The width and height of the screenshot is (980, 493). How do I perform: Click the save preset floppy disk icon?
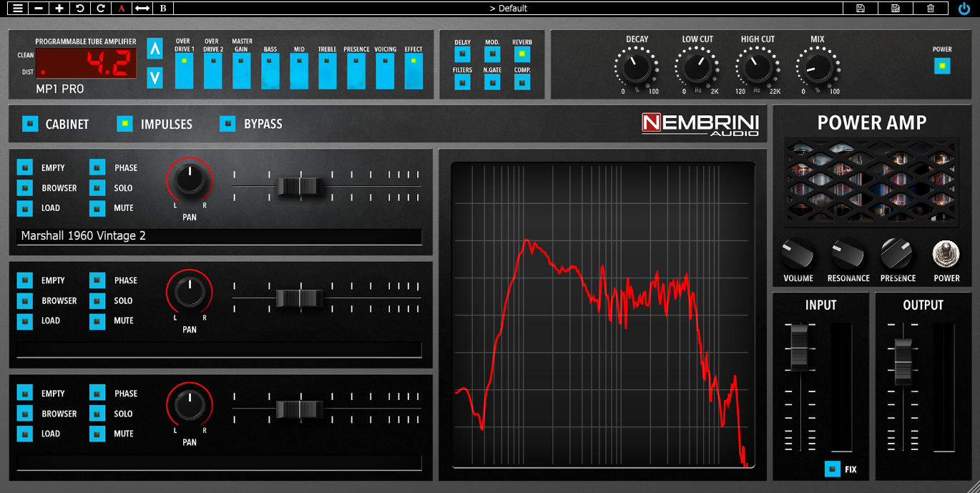click(860, 9)
